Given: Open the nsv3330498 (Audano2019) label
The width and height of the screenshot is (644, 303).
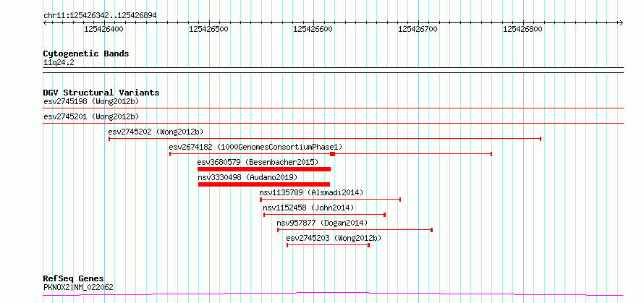Looking at the screenshot, I should (x=247, y=177).
